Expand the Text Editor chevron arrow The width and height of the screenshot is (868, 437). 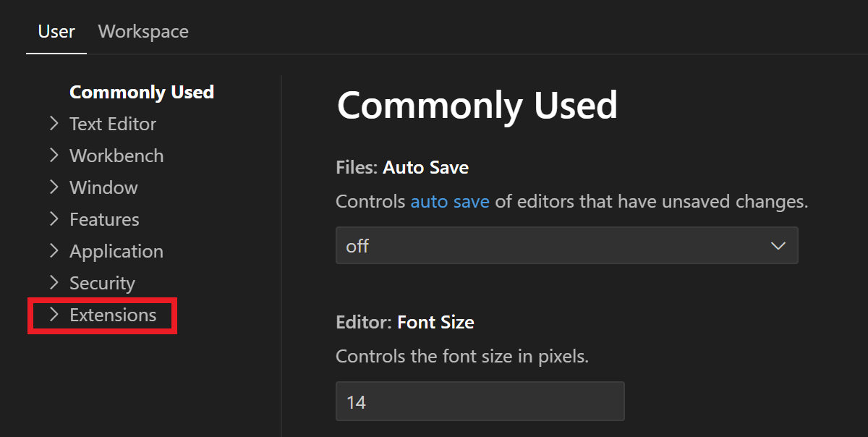pyautogui.click(x=54, y=124)
